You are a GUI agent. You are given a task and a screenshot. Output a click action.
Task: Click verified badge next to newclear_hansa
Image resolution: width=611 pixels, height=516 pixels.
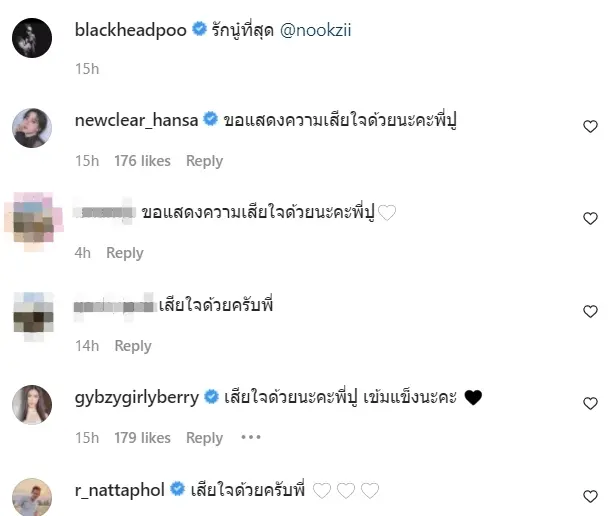(x=211, y=119)
